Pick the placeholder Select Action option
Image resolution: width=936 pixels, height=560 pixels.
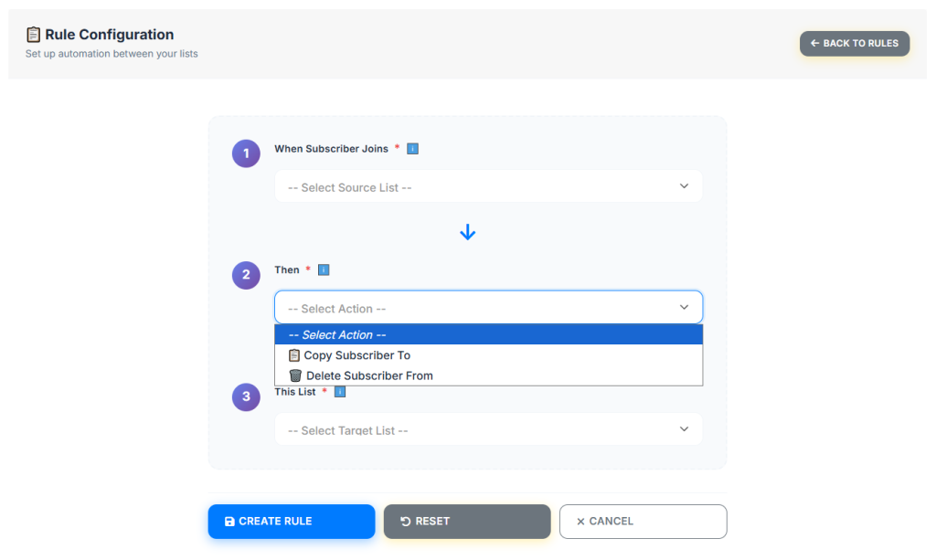pyautogui.click(x=337, y=335)
